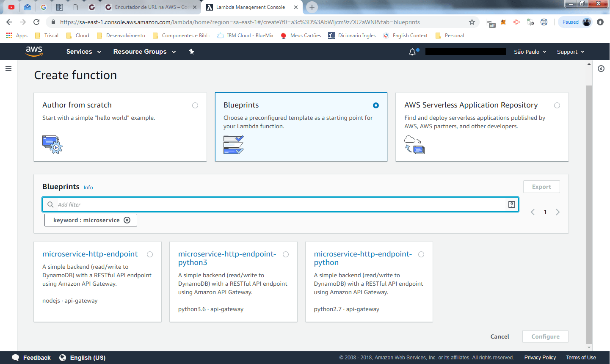This screenshot has width=610, height=364.
Task: Go back with the browser back arrow
Action: pos(9,22)
